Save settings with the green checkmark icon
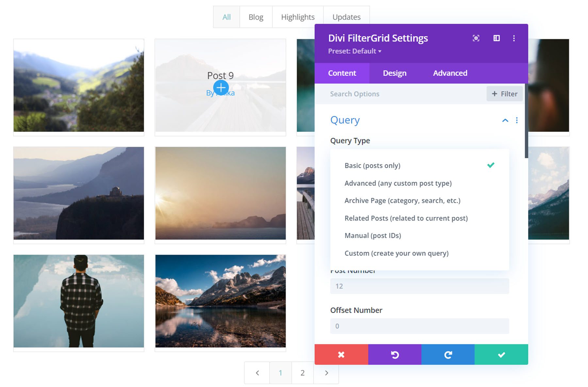The width and height of the screenshot is (588, 387). click(502, 354)
